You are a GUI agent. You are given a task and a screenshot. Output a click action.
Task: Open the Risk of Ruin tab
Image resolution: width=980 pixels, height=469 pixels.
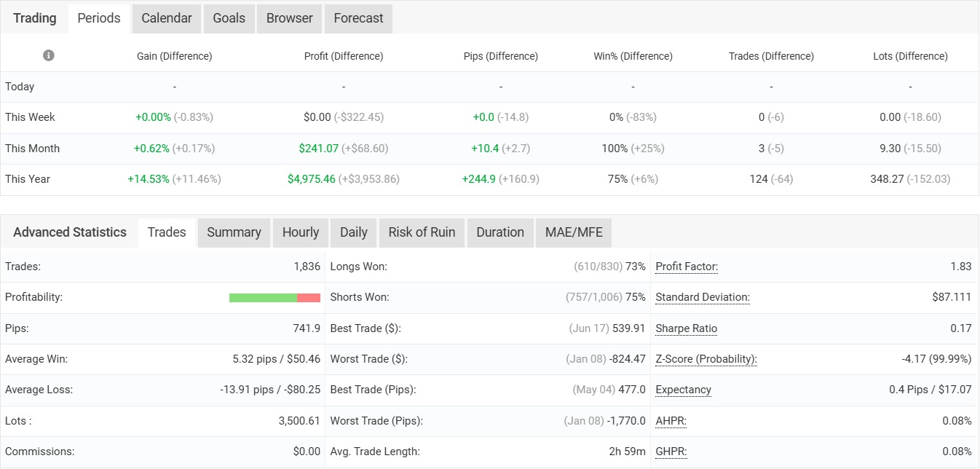click(422, 232)
